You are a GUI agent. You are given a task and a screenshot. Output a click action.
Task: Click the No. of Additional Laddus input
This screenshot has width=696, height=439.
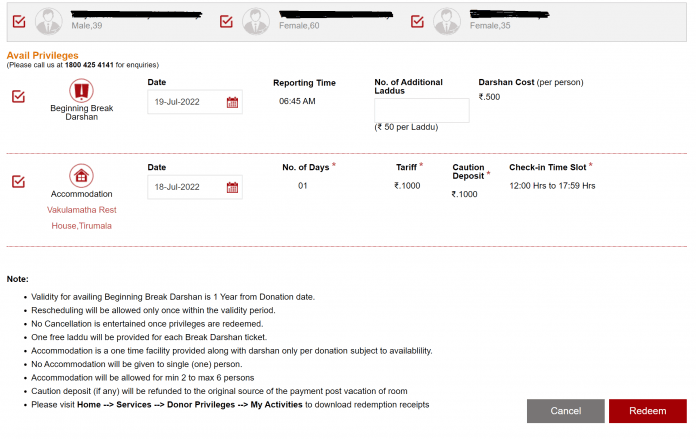tap(421, 110)
